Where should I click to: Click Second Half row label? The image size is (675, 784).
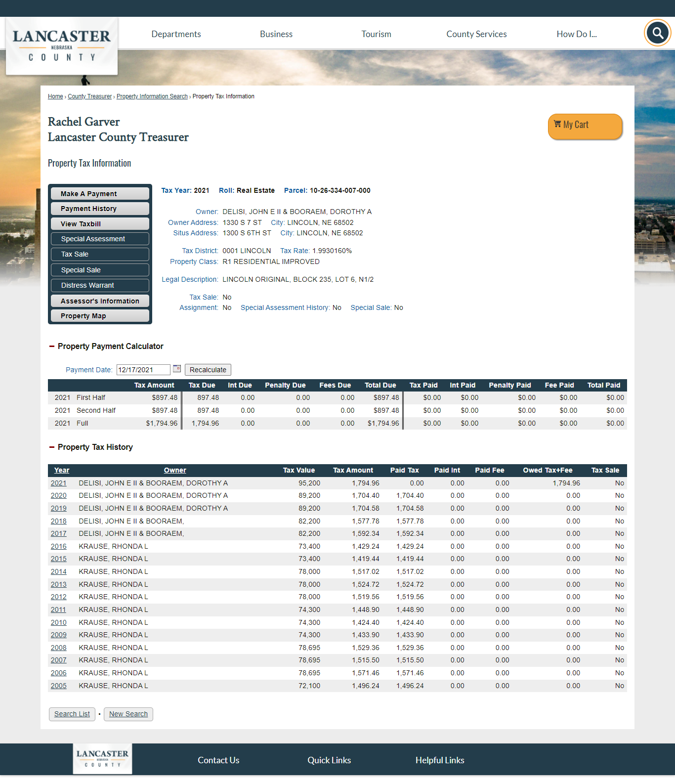click(x=96, y=410)
